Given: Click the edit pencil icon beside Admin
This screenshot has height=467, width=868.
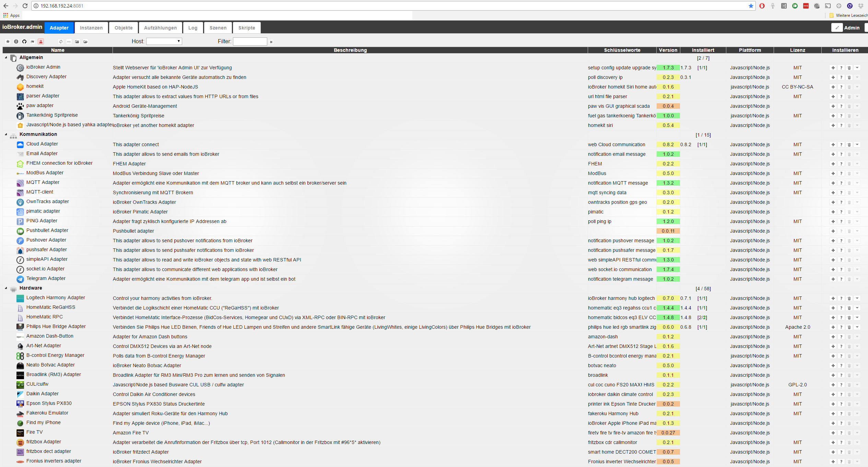Looking at the screenshot, I should tap(837, 28).
